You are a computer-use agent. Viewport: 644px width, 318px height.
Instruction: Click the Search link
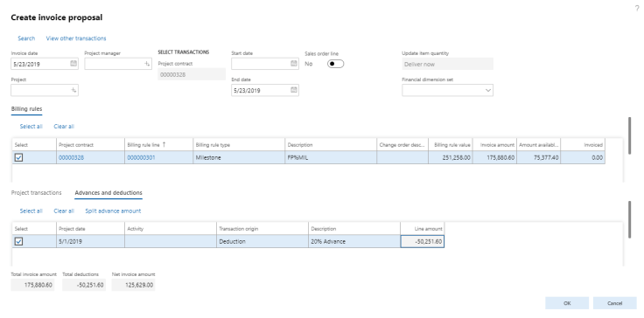click(26, 38)
